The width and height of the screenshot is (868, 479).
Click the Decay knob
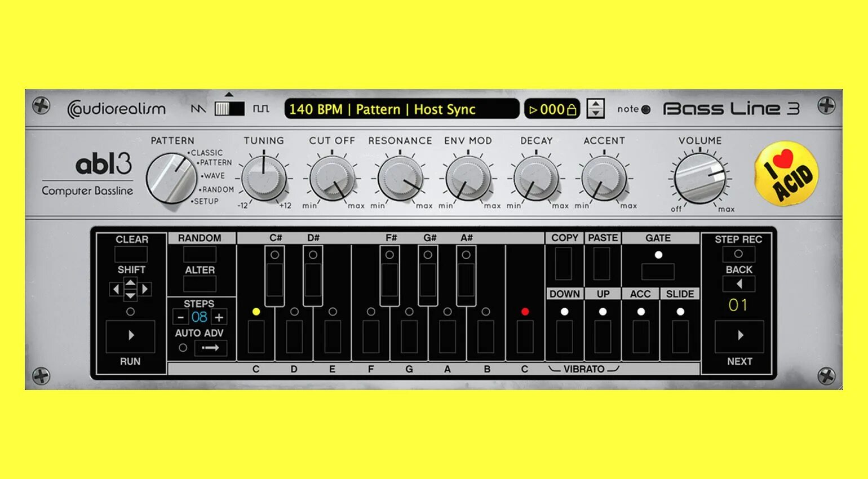pyautogui.click(x=536, y=178)
